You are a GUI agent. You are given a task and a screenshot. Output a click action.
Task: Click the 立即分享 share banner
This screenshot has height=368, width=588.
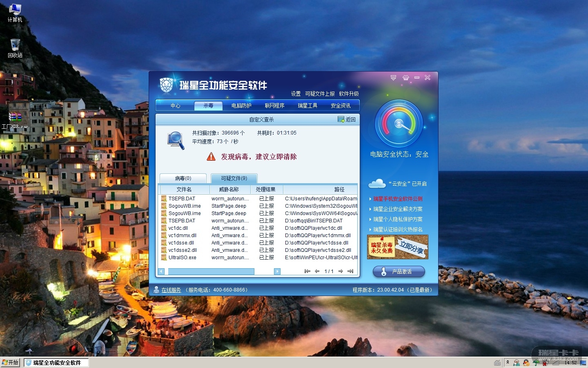coord(398,247)
